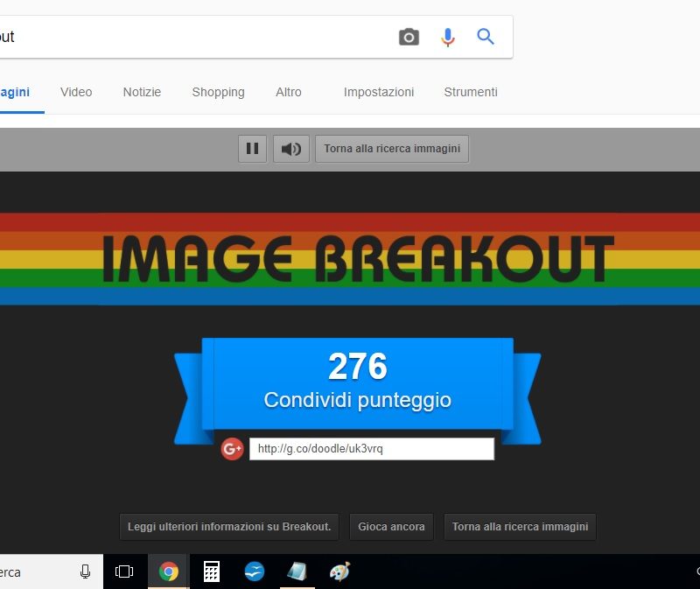Image resolution: width=700 pixels, height=589 pixels.
Task: Play again with Gioca ancora
Action: [x=391, y=527]
